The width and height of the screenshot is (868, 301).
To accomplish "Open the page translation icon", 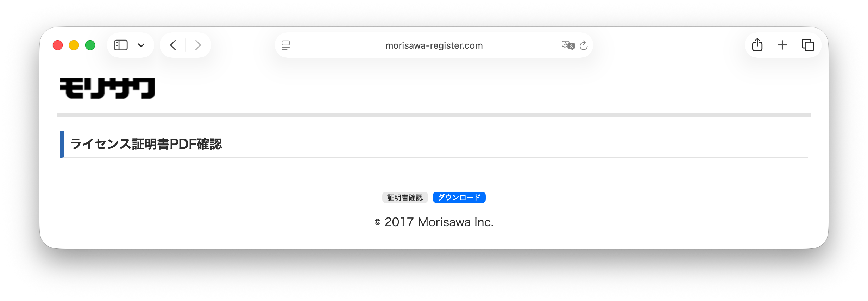I will (568, 45).
